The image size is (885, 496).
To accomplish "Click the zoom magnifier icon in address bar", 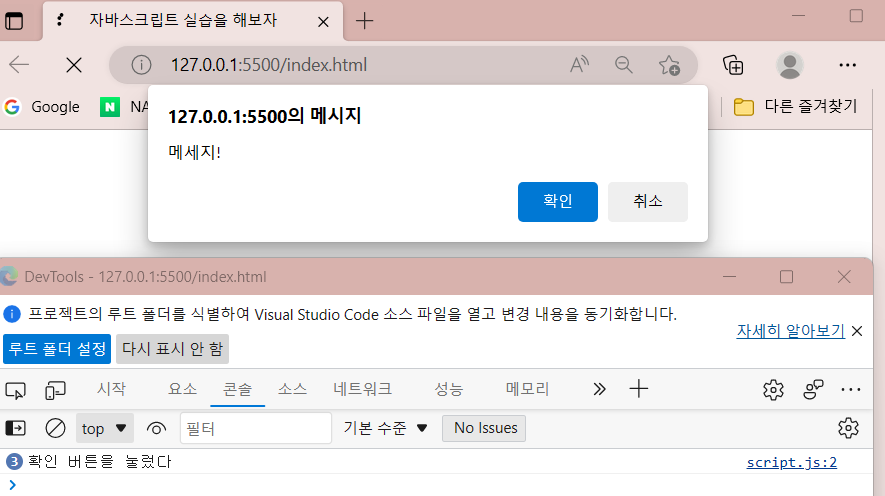I will [624, 65].
